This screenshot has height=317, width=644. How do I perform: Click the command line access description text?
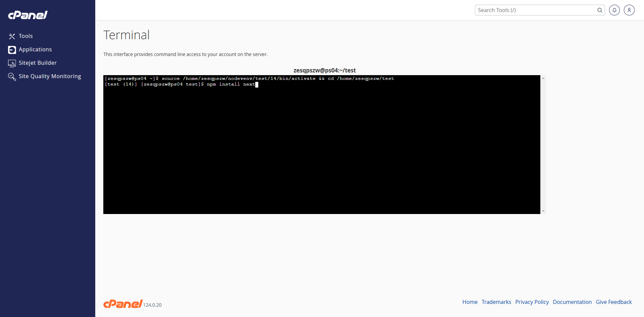point(185,54)
